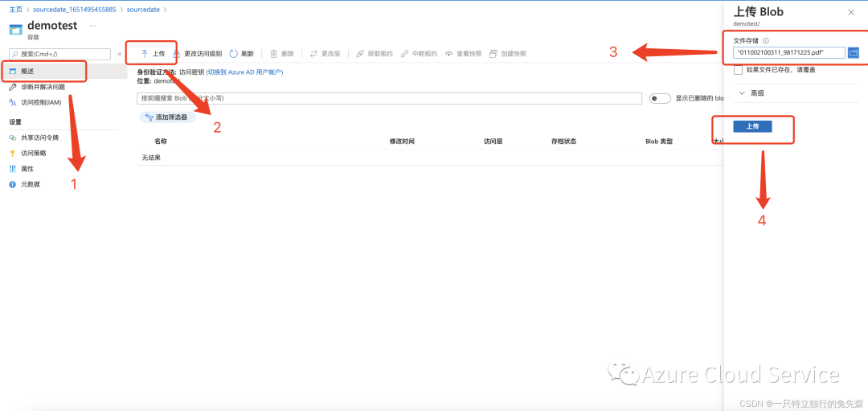
Task: Sort by the 存档状态 column header
Action: [x=563, y=142]
